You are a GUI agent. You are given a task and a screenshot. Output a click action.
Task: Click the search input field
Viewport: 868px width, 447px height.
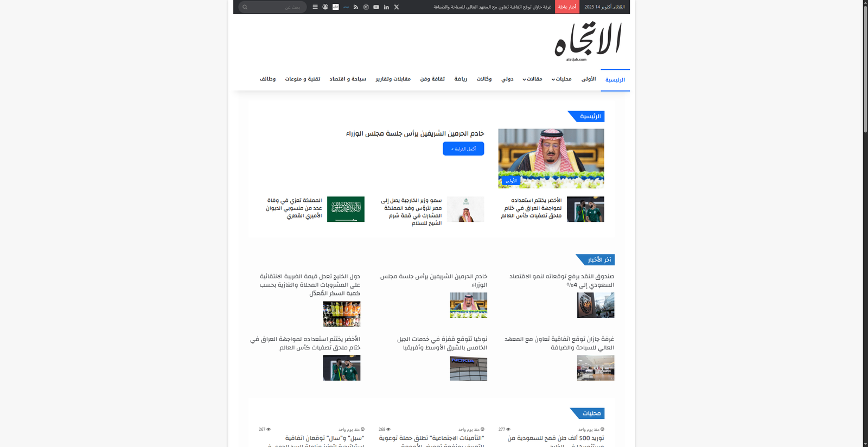point(277,7)
